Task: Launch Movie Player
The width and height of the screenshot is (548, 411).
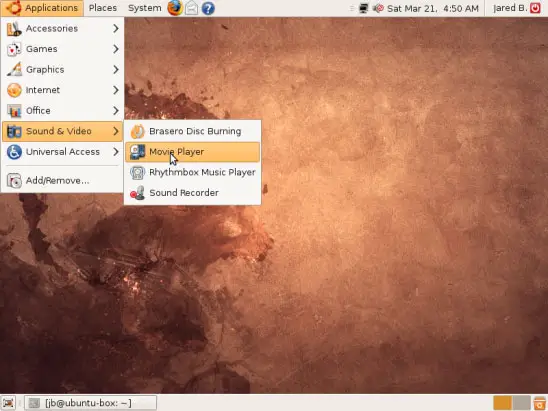Action: point(193,152)
